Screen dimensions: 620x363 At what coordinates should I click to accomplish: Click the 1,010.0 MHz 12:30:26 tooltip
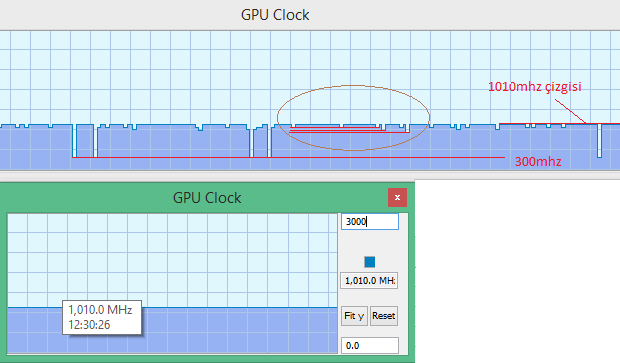pyautogui.click(x=102, y=318)
